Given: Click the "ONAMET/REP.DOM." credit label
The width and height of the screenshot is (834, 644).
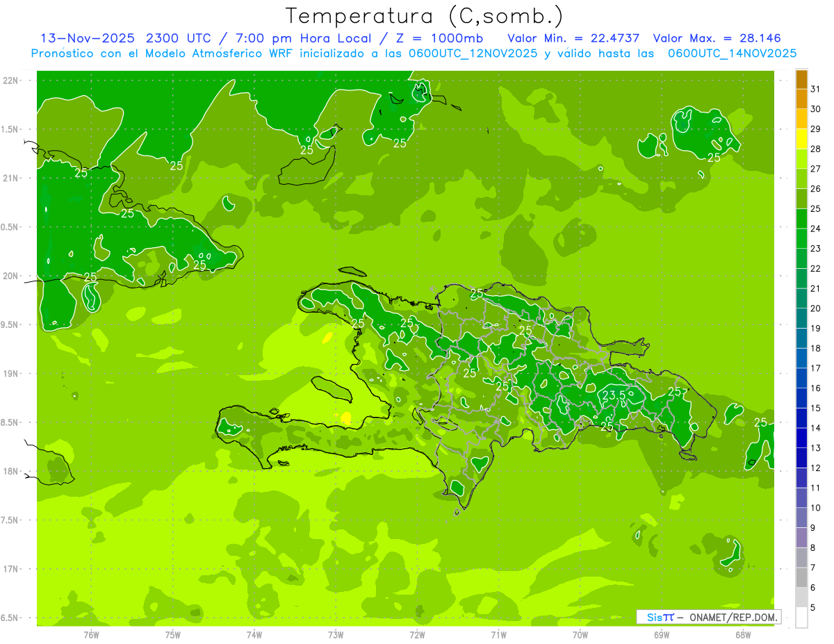Looking at the screenshot, I should click(733, 617).
